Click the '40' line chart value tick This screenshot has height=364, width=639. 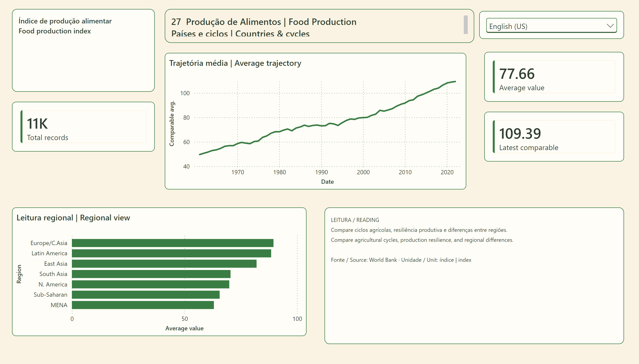coord(186,167)
